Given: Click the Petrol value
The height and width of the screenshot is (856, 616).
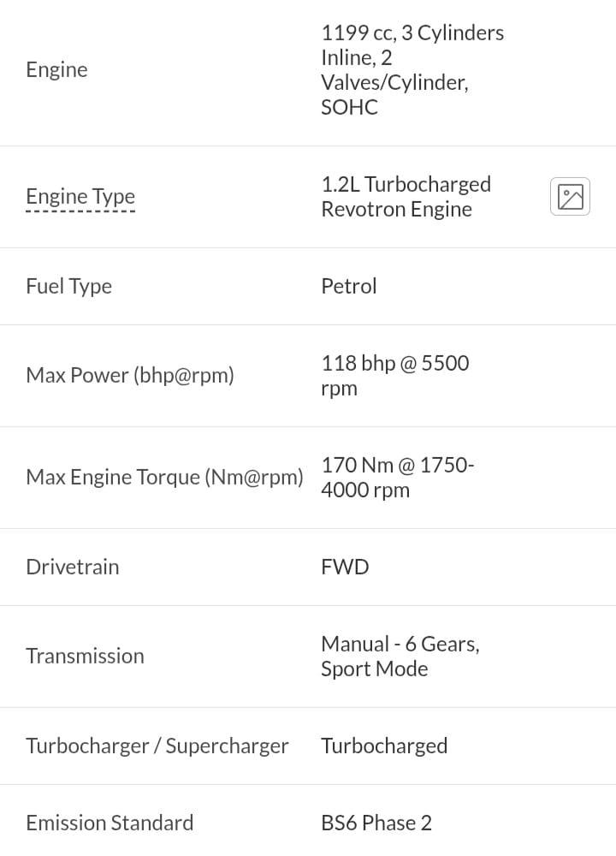Looking at the screenshot, I should (x=349, y=286).
